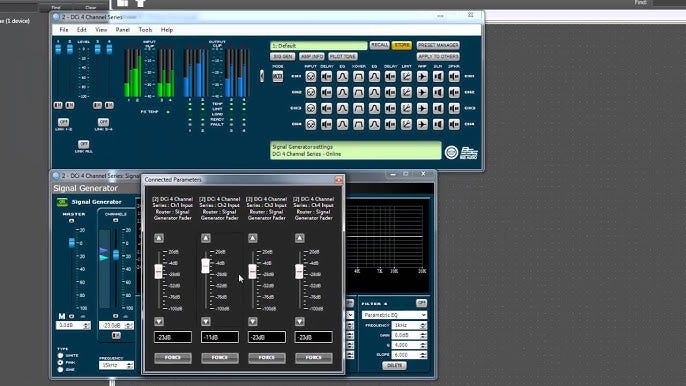Click the Pilot Tone button
The height and width of the screenshot is (386, 686).
pyautogui.click(x=343, y=56)
